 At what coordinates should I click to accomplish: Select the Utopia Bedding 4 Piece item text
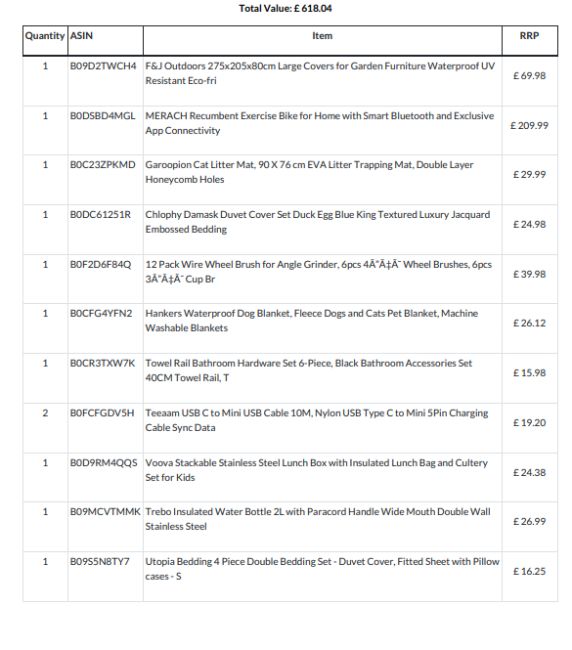pos(322,569)
